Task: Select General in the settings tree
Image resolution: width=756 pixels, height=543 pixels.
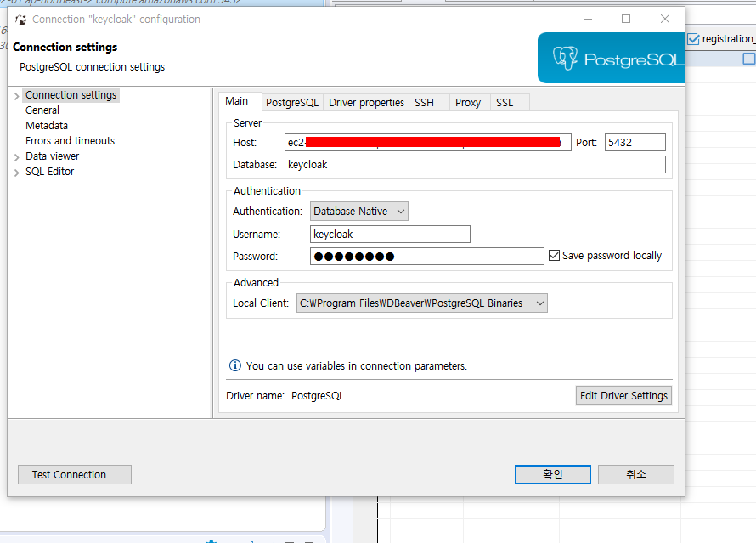Action: coord(42,110)
